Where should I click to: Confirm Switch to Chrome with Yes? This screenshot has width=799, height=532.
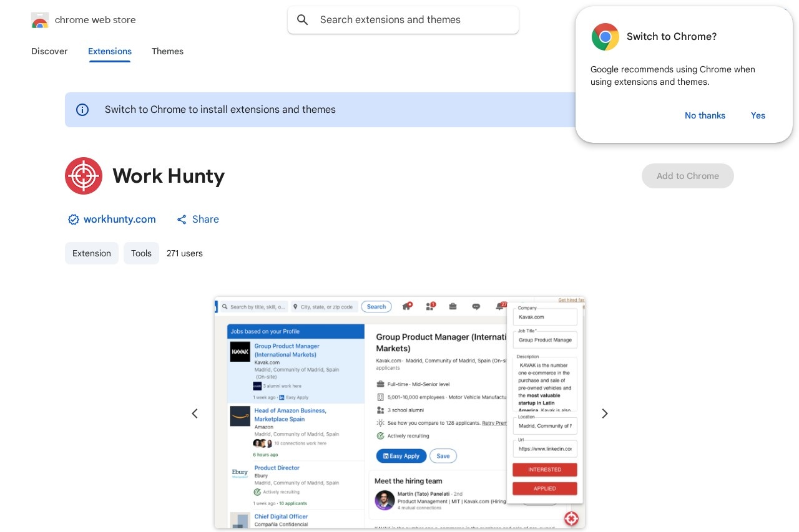758,115
